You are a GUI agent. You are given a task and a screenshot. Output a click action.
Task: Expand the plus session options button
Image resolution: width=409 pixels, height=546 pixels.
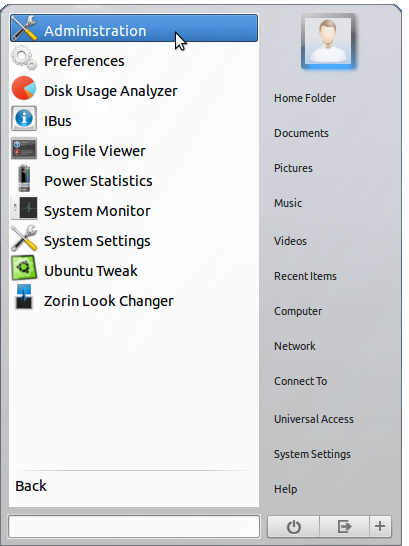[380, 526]
